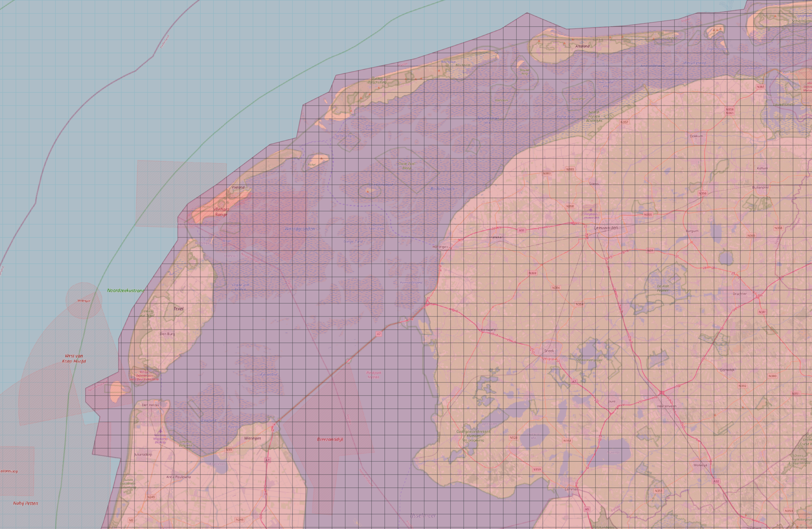Click the airplane icon at De Kooy airfield
Viewport: 812px width, 529px height.
pyautogui.click(x=160, y=431)
